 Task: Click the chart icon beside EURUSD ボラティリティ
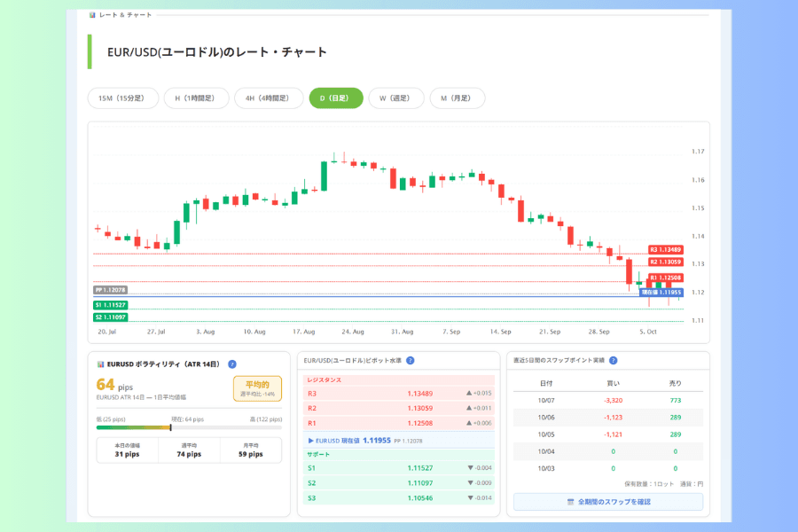(100, 364)
